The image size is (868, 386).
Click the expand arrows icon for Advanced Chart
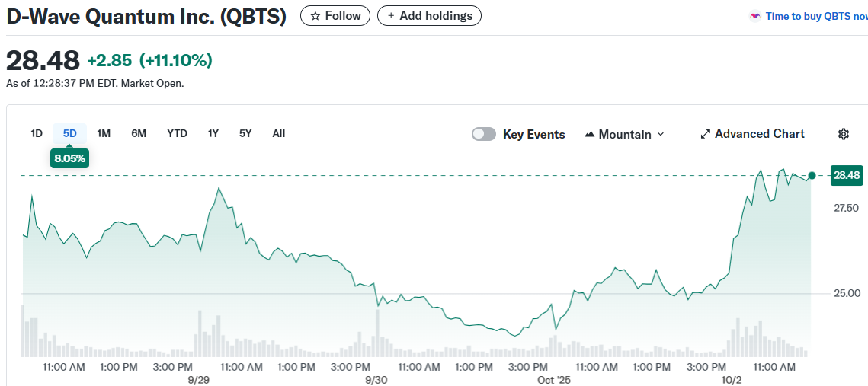[705, 134]
